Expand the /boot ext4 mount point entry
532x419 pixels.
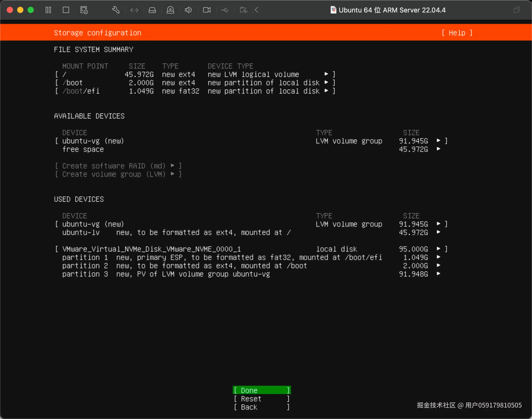click(x=195, y=83)
